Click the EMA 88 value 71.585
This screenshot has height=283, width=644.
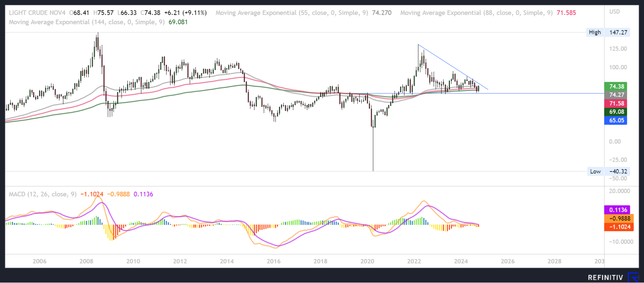(x=566, y=13)
